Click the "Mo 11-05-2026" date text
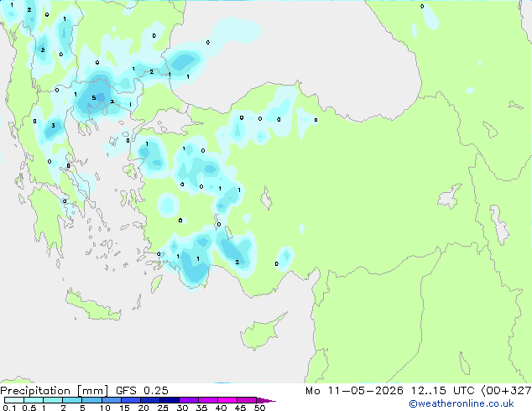This screenshot has height=411, width=532. [x=354, y=391]
